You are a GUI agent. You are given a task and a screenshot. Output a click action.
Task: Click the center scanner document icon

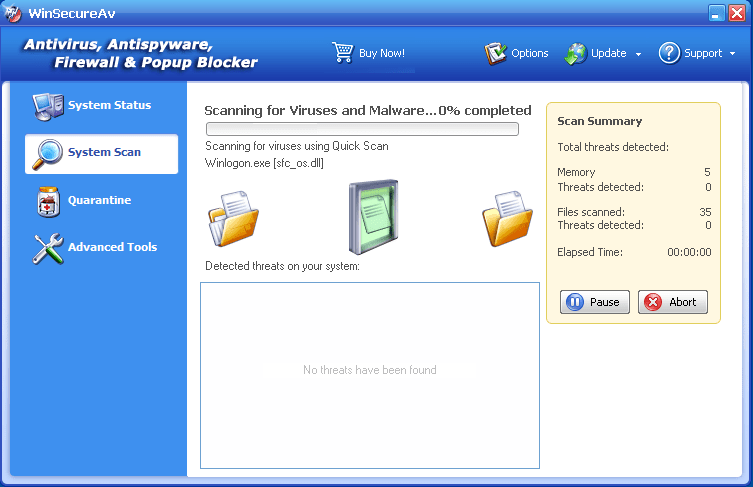pos(373,217)
